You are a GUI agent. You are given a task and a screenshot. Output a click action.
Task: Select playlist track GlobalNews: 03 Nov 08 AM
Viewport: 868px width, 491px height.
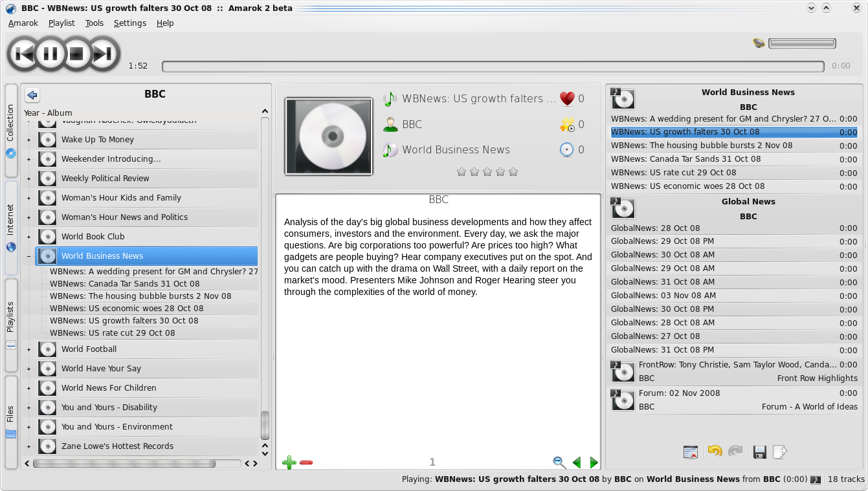tap(734, 296)
